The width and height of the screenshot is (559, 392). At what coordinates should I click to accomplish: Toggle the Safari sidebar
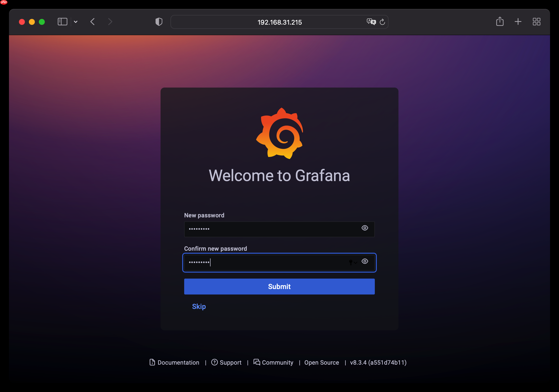(x=62, y=22)
